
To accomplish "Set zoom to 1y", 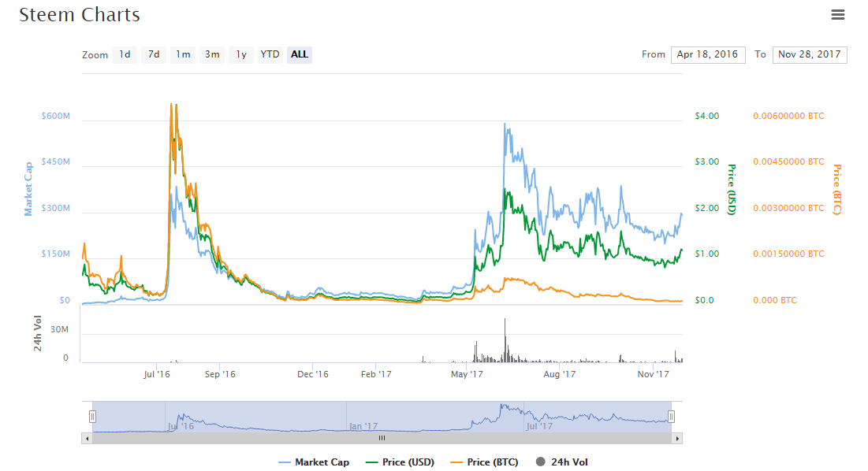I will coord(240,54).
